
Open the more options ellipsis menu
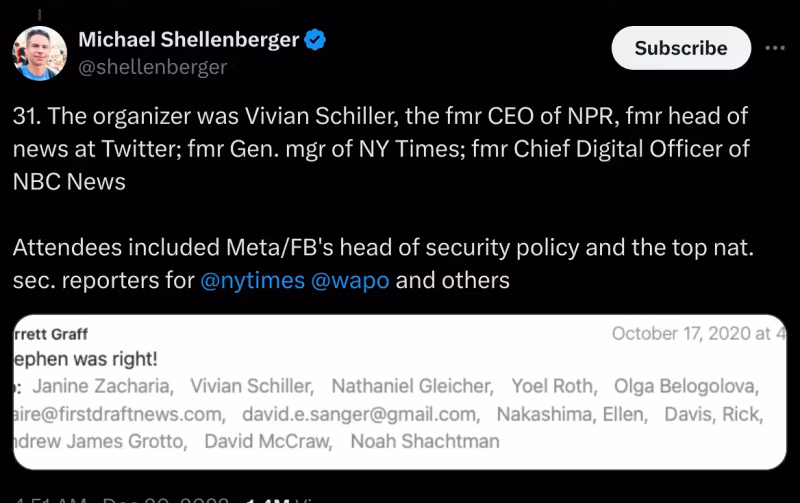pos(775,48)
